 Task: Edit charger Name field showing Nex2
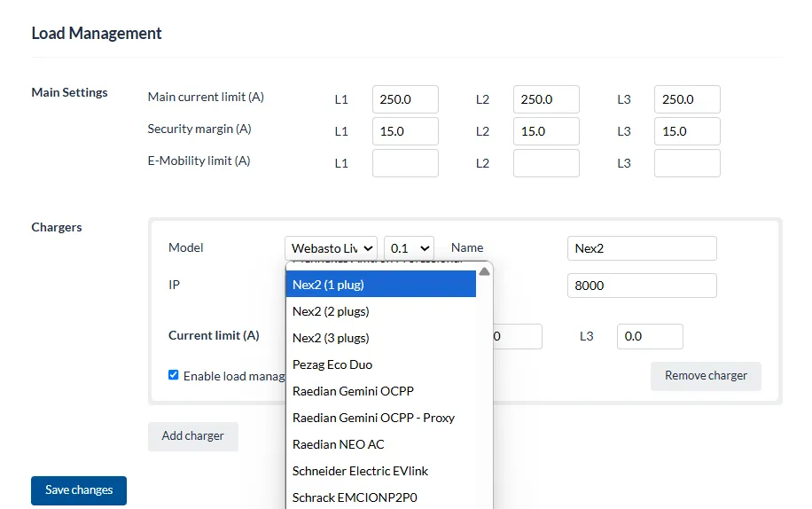point(642,248)
